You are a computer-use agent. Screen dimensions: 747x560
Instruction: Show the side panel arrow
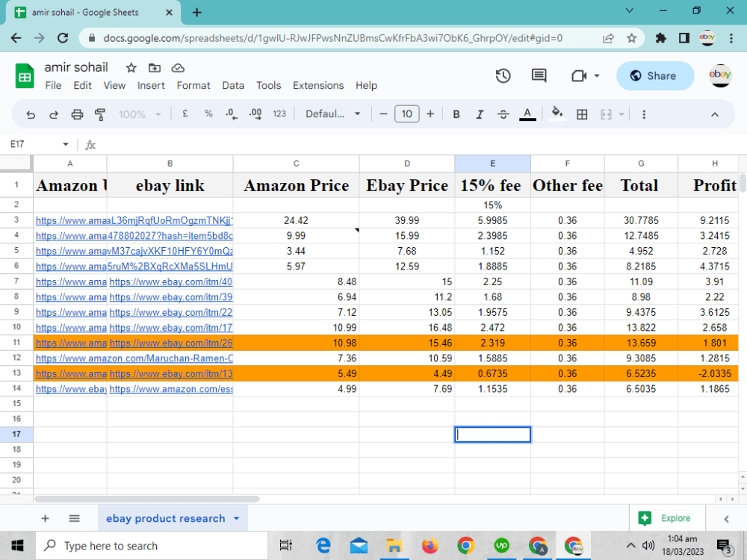727,519
